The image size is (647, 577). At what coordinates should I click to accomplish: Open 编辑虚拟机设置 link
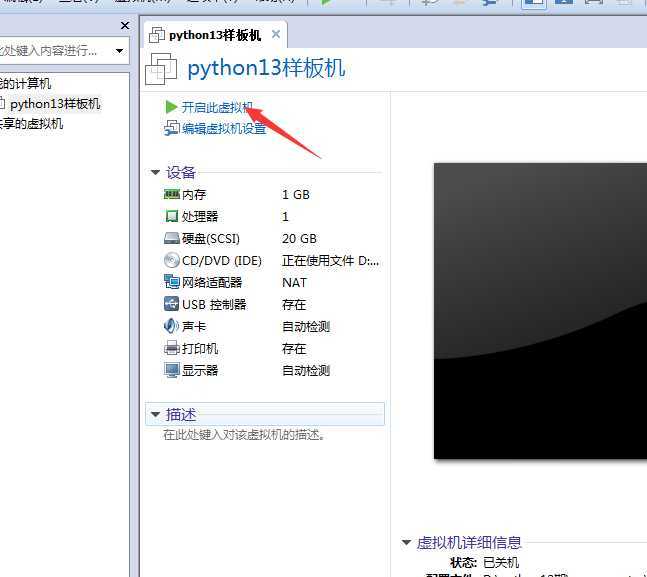click(224, 129)
